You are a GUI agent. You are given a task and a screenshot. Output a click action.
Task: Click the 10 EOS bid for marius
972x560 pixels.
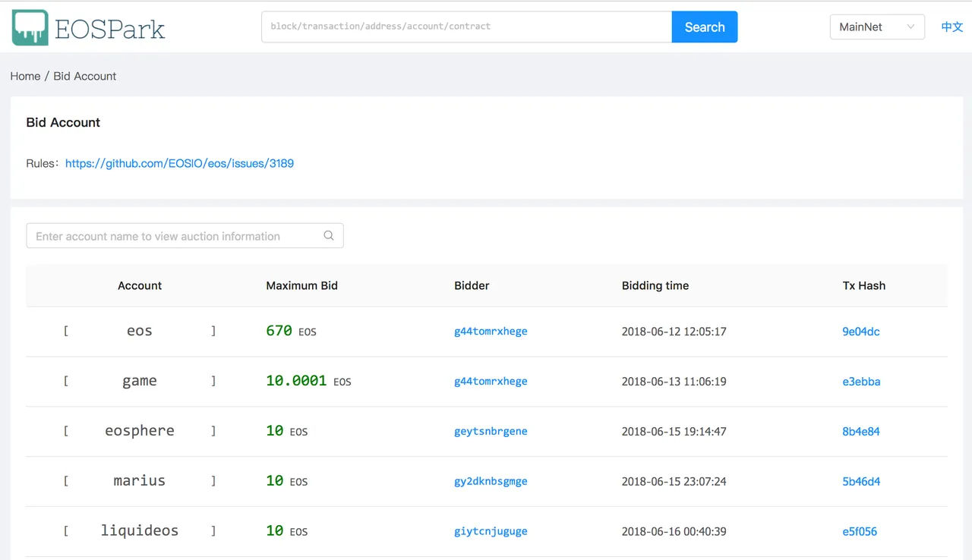[x=286, y=481]
